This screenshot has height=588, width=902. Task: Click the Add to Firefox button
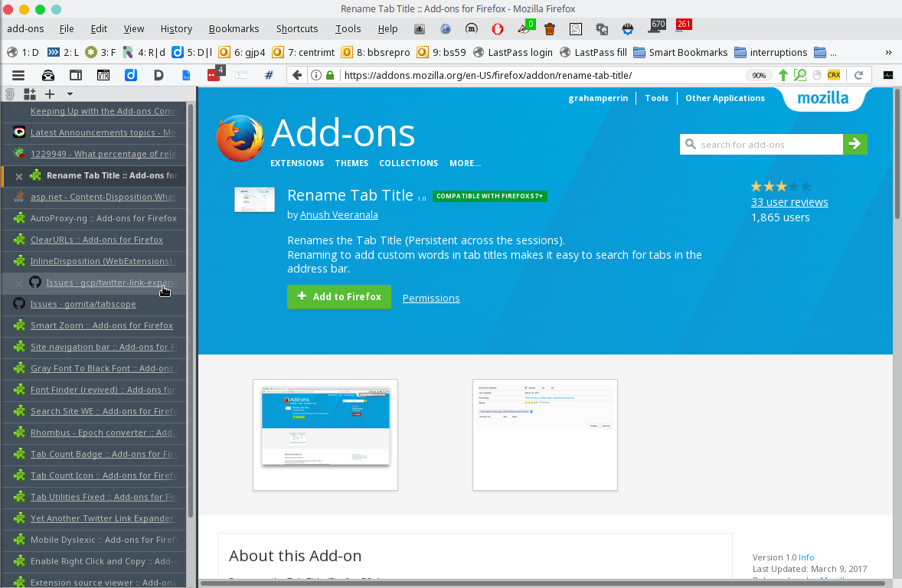pos(339,297)
